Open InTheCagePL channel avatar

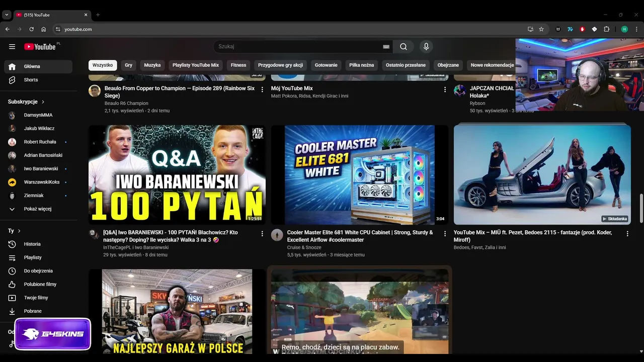95,234
